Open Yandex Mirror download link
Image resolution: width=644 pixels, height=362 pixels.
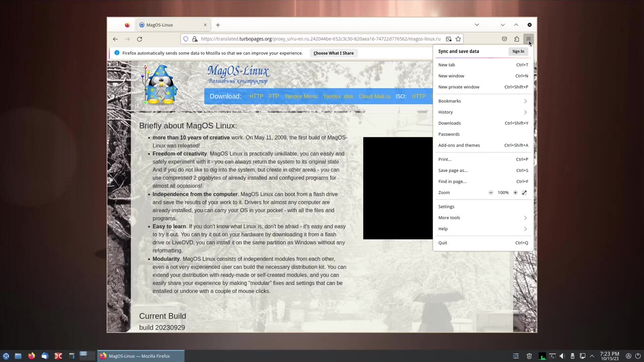[x=301, y=97]
